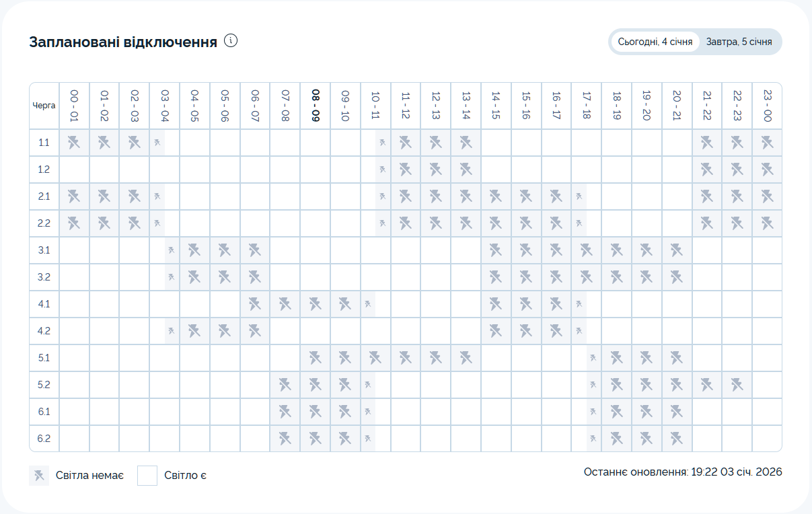This screenshot has width=812, height=514.
Task: Click outage icon for queue 4.1 at 07 - 08
Action: [285, 304]
